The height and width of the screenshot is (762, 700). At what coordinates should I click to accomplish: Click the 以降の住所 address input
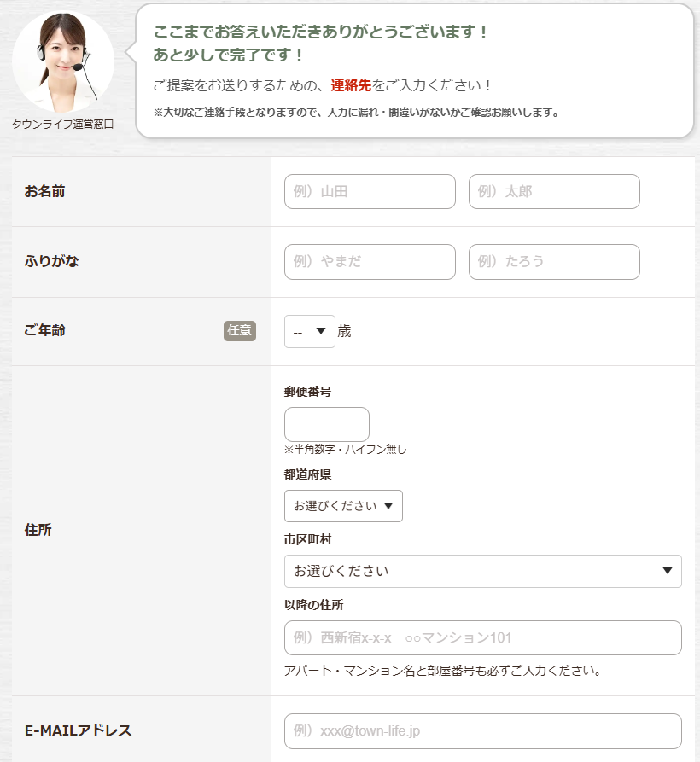click(x=482, y=637)
